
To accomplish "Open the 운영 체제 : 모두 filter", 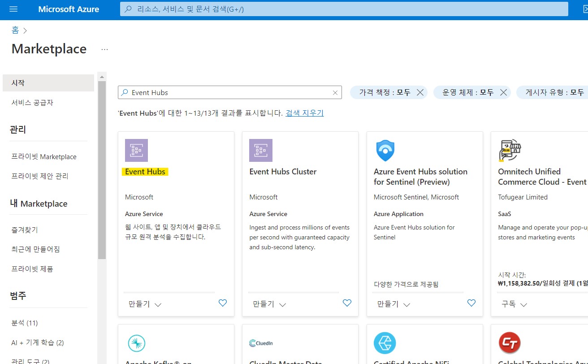I will point(468,92).
